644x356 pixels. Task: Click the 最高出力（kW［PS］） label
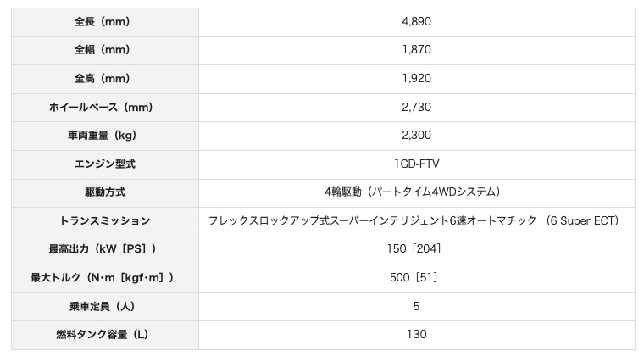coord(105,249)
